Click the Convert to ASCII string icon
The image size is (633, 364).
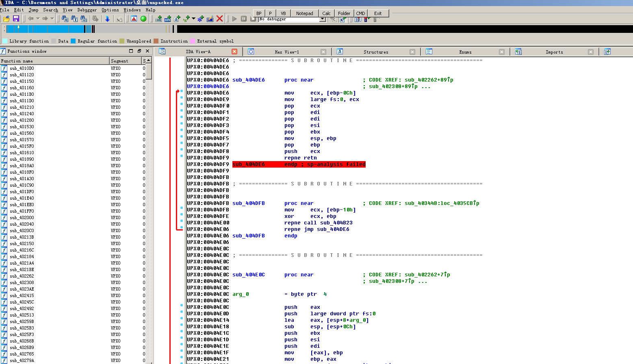(x=177, y=19)
